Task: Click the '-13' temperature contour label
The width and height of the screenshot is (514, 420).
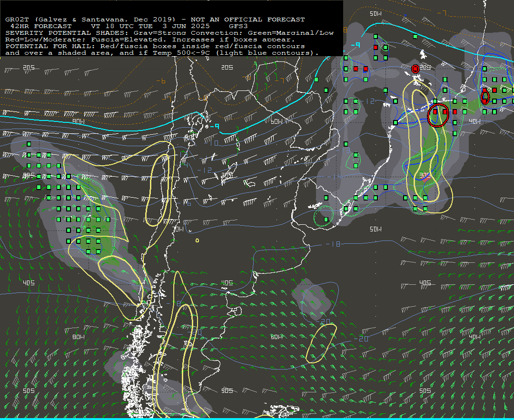Action: coord(343,150)
